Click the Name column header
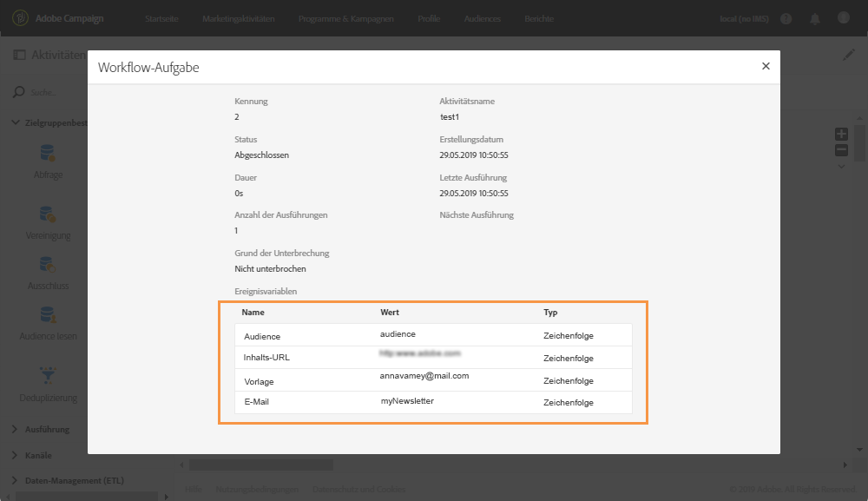This screenshot has height=501, width=868. tap(253, 313)
